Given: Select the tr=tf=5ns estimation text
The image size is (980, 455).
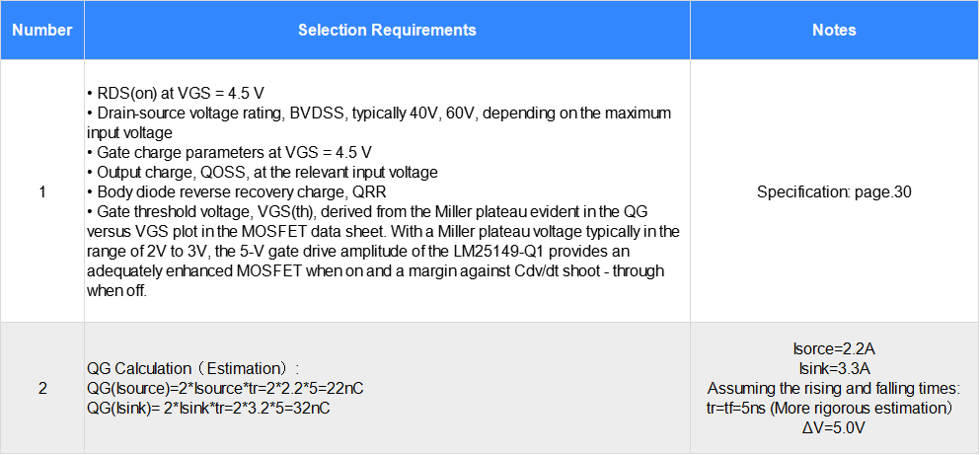Looking at the screenshot, I should click(834, 407).
